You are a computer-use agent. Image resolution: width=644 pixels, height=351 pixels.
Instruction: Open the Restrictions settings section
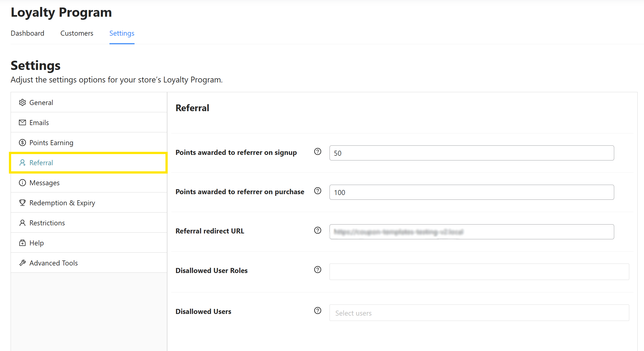coord(47,223)
